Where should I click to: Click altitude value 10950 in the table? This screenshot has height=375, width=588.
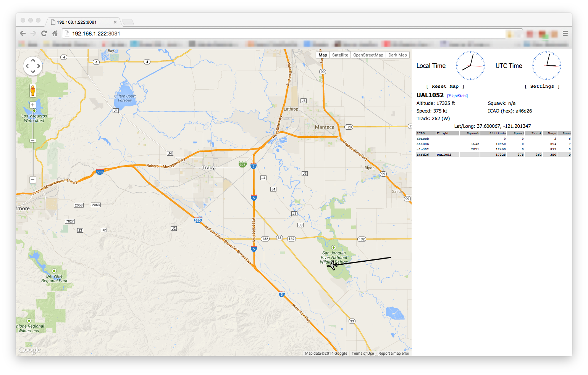(x=501, y=144)
